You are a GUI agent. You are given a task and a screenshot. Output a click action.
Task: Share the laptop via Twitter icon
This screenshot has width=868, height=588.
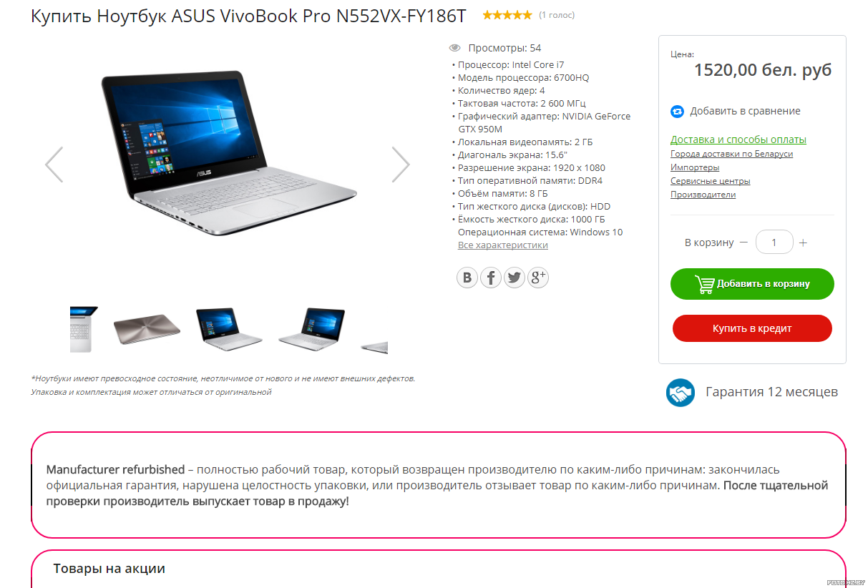pyautogui.click(x=515, y=278)
